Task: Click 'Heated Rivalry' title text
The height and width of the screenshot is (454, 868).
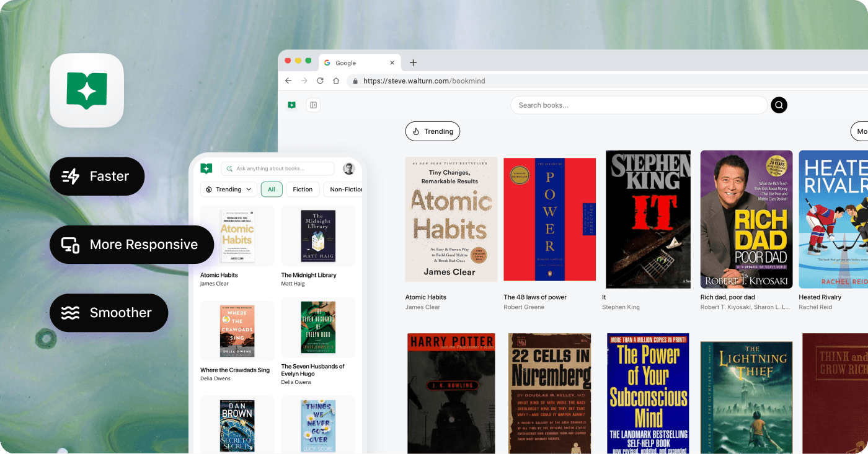Action: (x=820, y=297)
